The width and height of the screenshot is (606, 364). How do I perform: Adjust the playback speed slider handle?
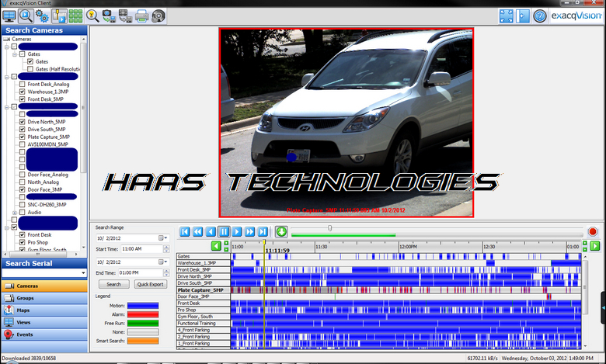coord(329,228)
